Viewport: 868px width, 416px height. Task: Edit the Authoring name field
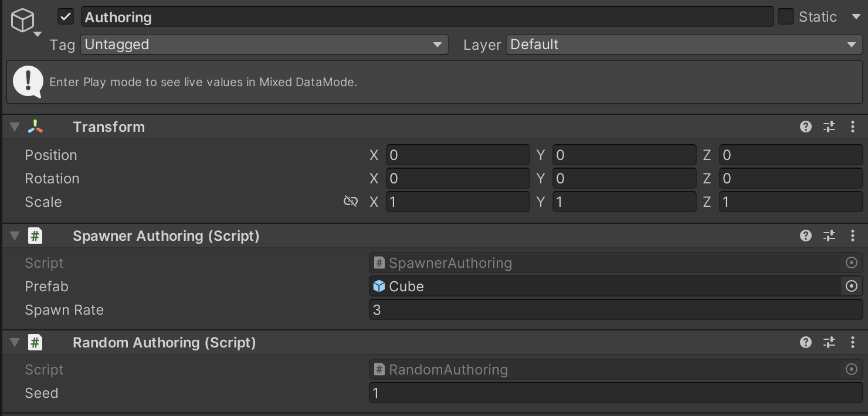pyautogui.click(x=427, y=17)
